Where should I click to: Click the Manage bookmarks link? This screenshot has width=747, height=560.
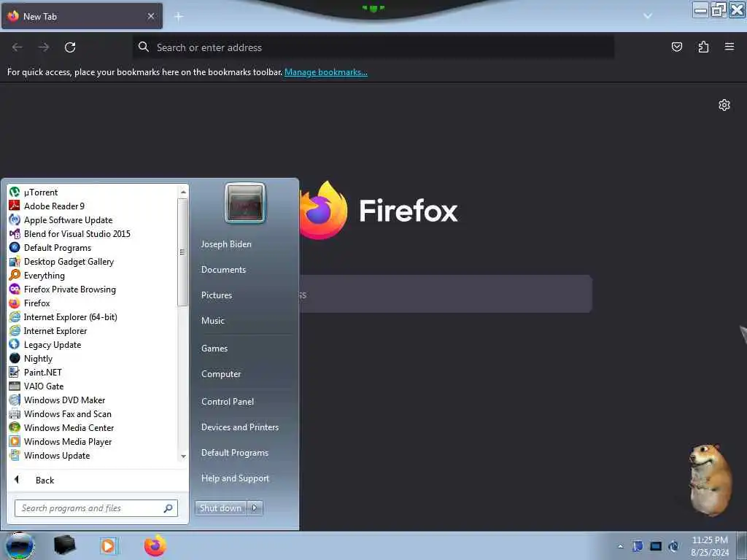tap(326, 72)
